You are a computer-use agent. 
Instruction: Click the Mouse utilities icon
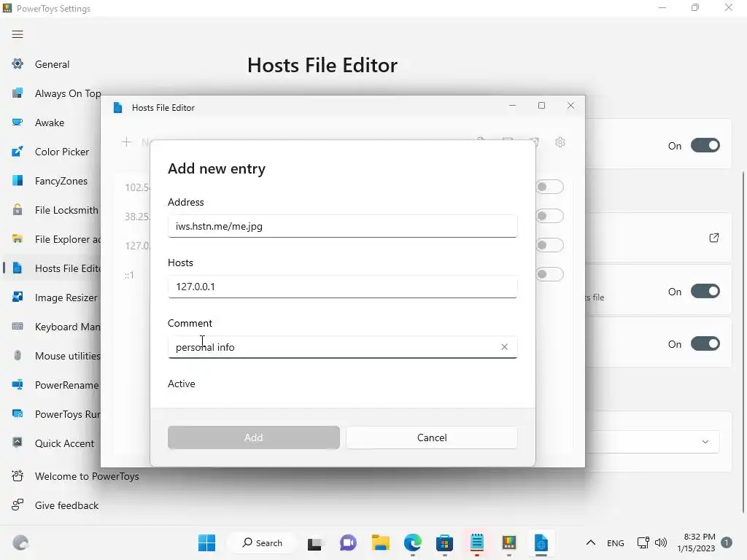(x=18, y=356)
